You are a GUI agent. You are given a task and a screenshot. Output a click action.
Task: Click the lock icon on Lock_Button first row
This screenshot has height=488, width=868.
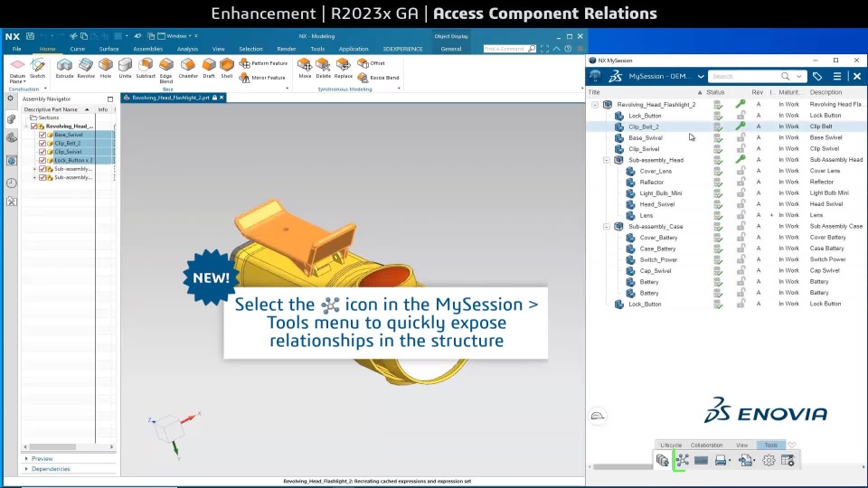coord(741,115)
